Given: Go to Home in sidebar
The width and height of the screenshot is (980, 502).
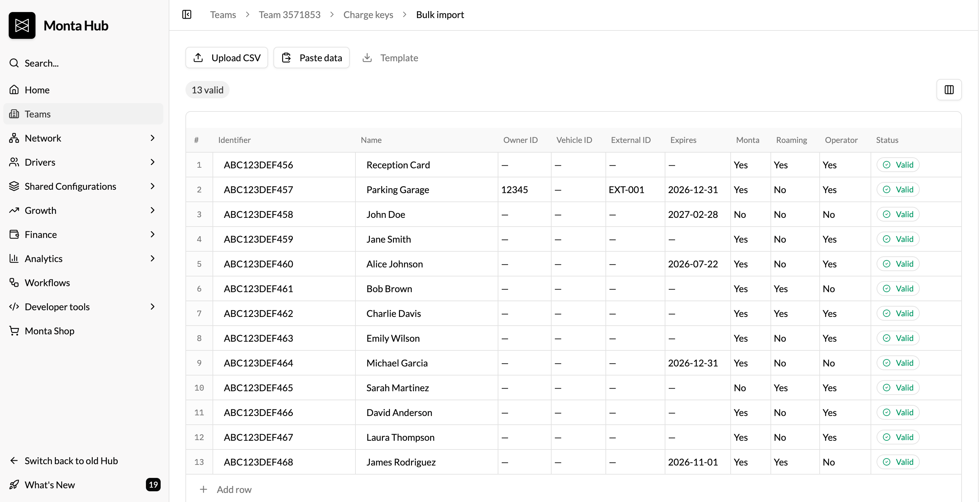Looking at the screenshot, I should (83, 90).
